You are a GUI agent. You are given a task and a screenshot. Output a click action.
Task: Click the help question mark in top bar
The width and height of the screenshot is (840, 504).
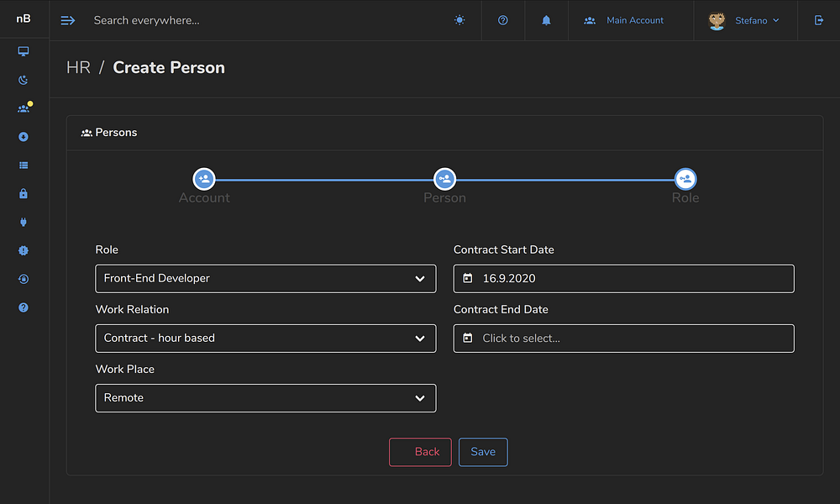(503, 20)
